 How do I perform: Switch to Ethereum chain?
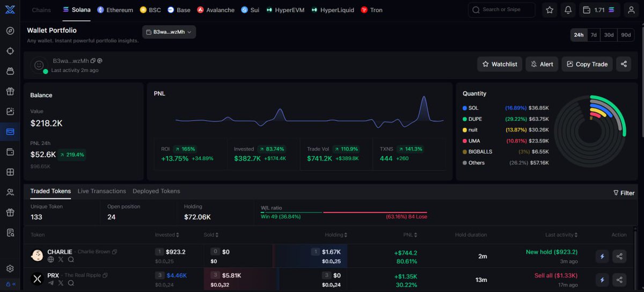pyautogui.click(x=115, y=10)
